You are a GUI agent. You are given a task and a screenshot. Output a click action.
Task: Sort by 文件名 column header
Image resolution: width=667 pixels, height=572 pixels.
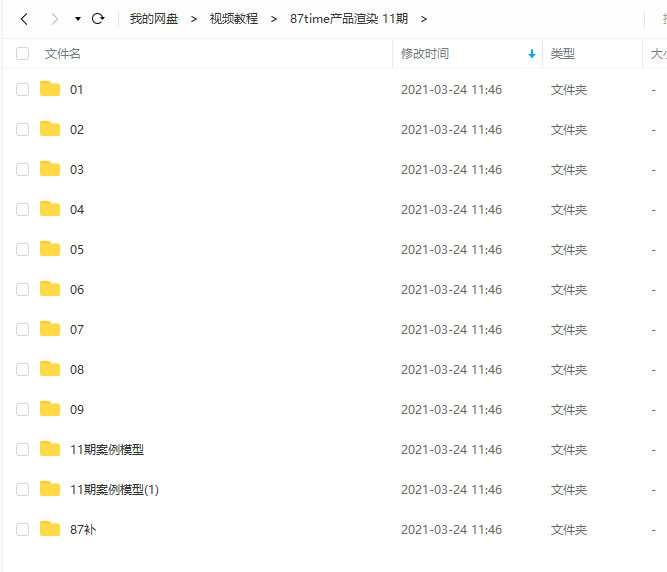62,54
